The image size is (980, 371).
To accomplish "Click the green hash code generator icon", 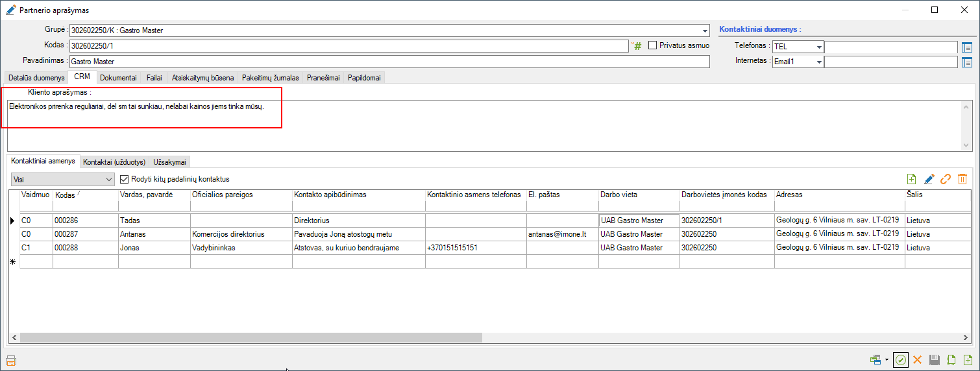I will coord(637,46).
